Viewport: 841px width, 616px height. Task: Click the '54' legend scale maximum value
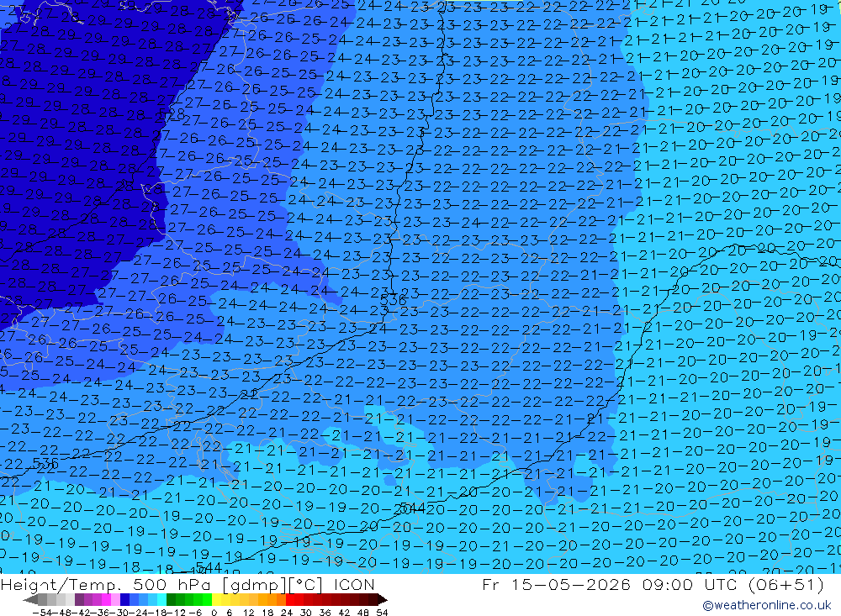click(382, 613)
